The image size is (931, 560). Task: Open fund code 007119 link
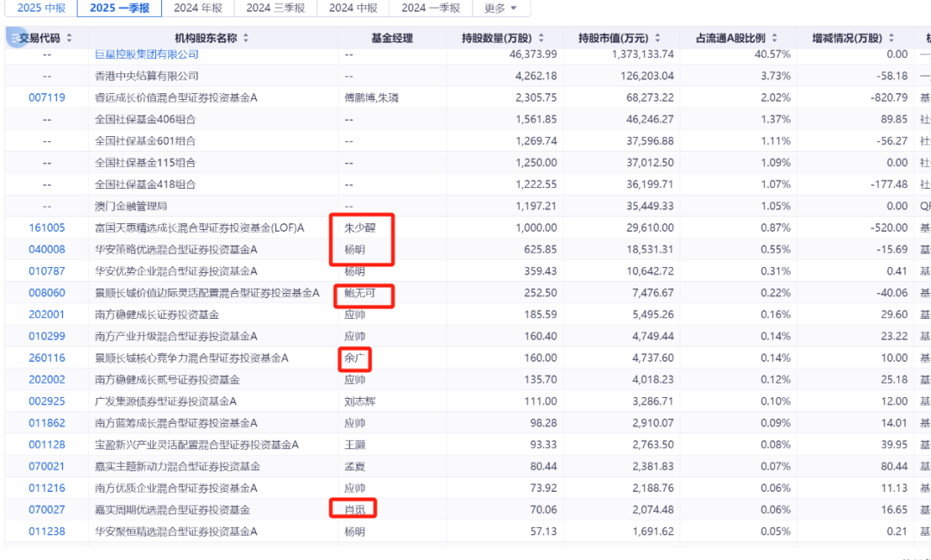[47, 97]
